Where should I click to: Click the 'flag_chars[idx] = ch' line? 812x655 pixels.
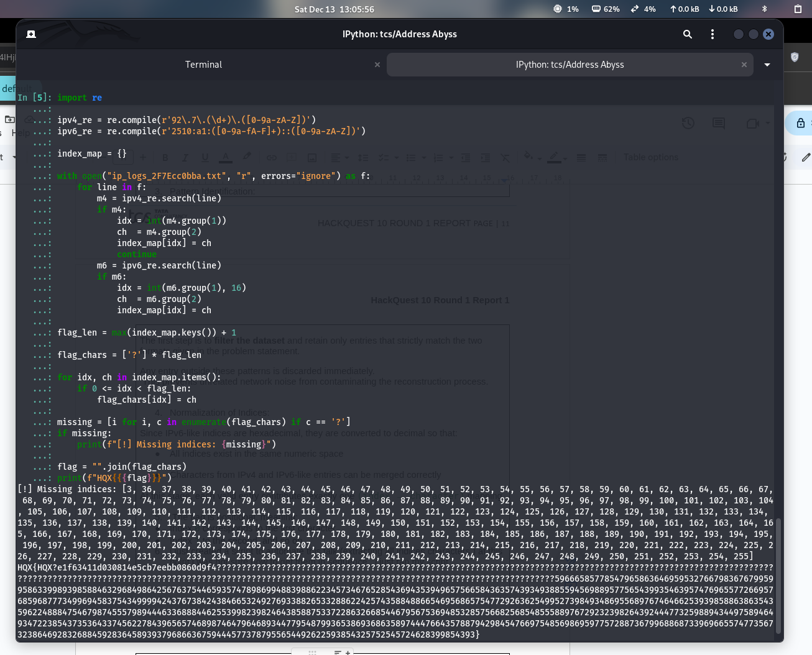click(x=147, y=400)
